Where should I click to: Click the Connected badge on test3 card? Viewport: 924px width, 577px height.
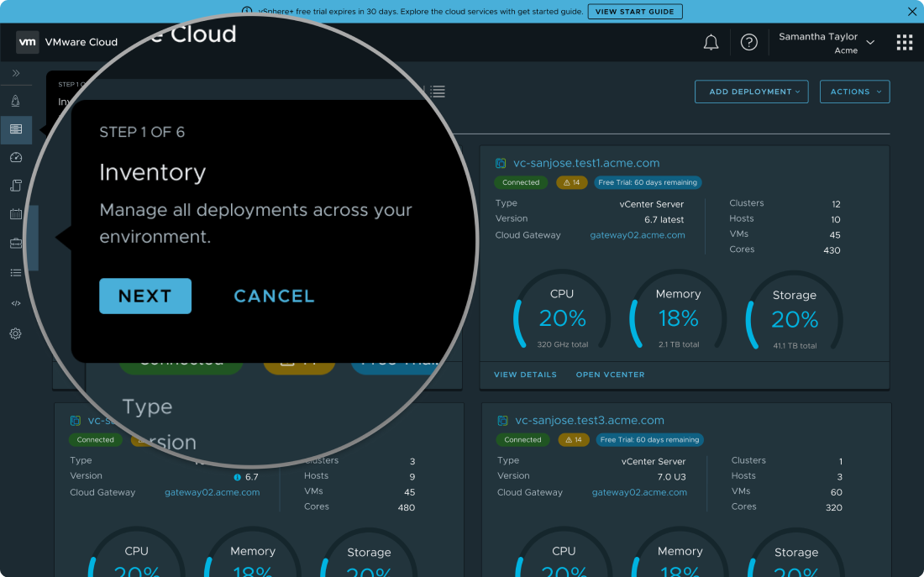(x=522, y=439)
